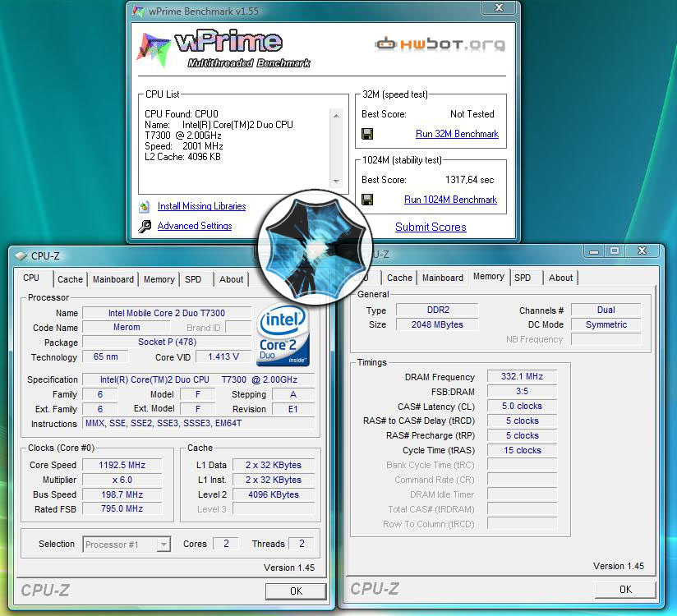Click the Multiplier value x 6.0
This screenshot has height=616, width=677.
[x=122, y=480]
